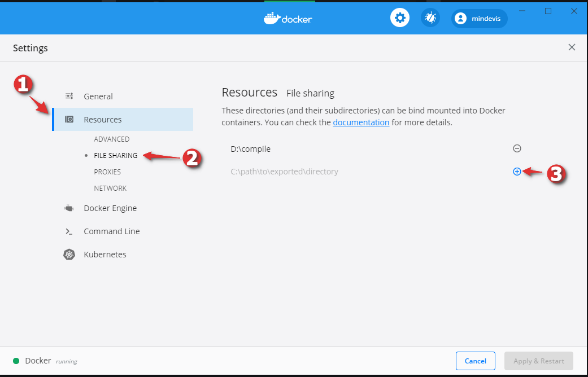Open the Network sub-item
The width and height of the screenshot is (588, 377).
coord(110,188)
